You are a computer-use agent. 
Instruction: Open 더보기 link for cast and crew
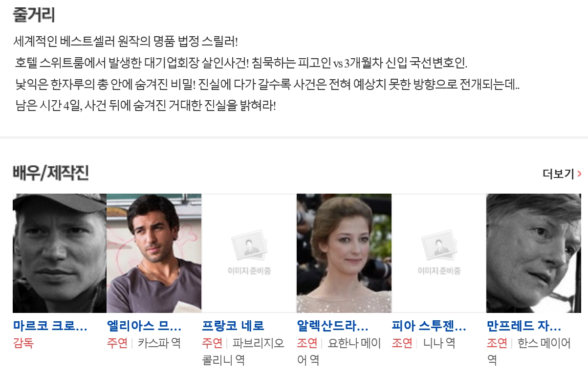tap(562, 174)
